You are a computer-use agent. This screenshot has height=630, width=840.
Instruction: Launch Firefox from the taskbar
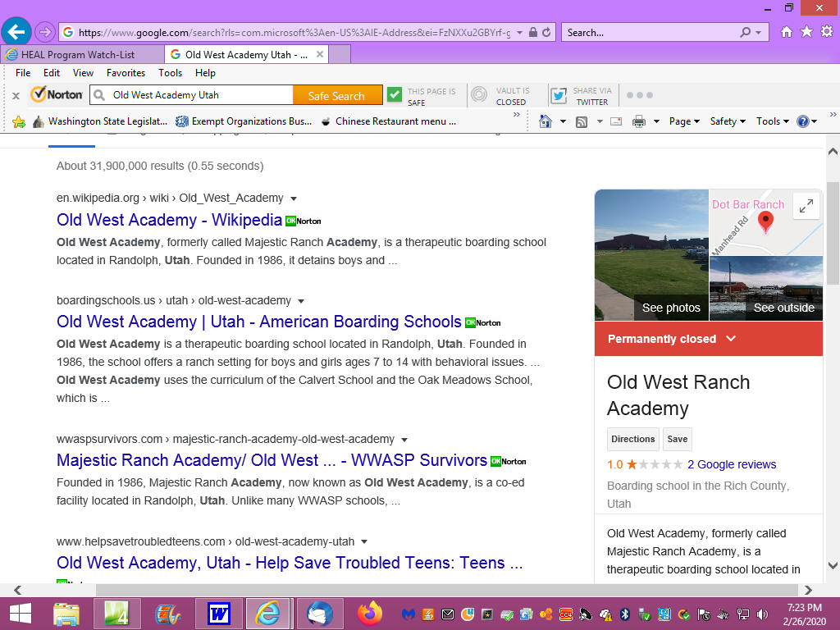[370, 614]
